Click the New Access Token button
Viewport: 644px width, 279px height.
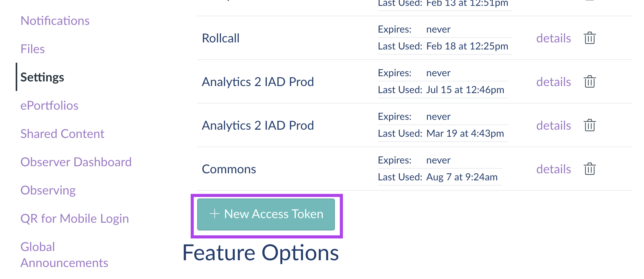266,214
